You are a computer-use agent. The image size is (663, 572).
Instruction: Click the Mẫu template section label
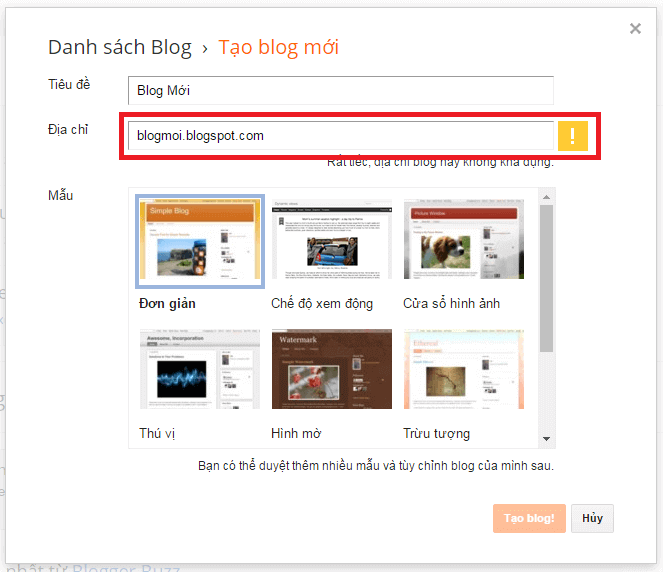coord(60,195)
